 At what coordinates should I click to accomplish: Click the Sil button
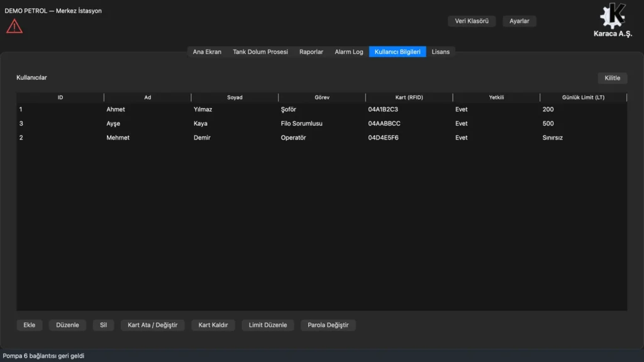(x=103, y=325)
